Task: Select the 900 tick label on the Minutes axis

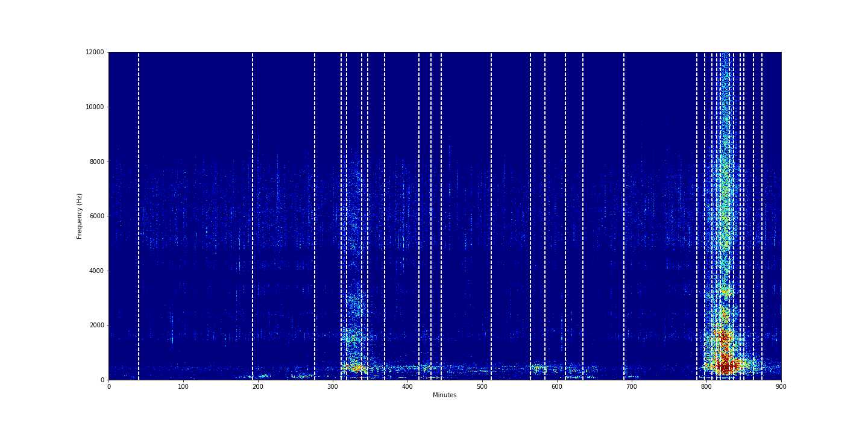Action: (x=781, y=386)
